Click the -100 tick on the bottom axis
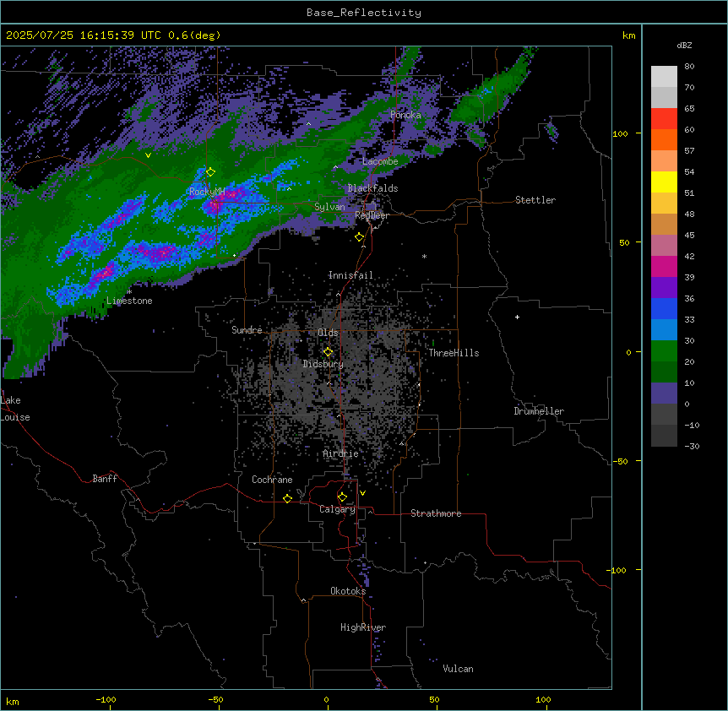The image size is (728, 711). point(106,699)
